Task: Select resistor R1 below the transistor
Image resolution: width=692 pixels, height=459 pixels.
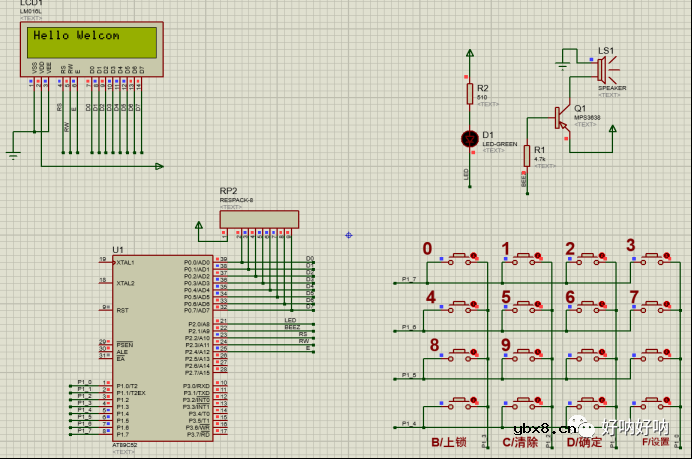Action: (x=526, y=154)
